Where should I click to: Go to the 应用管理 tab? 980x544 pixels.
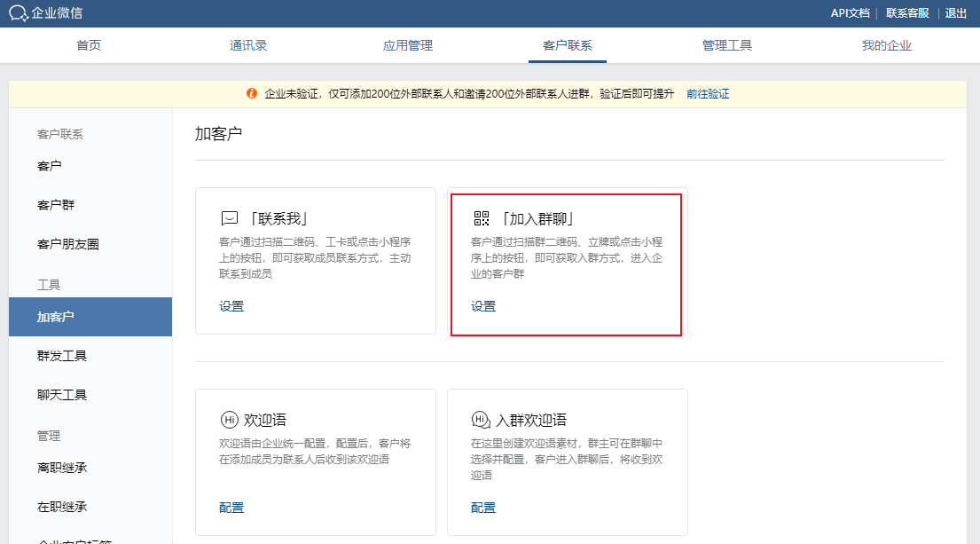(408, 45)
